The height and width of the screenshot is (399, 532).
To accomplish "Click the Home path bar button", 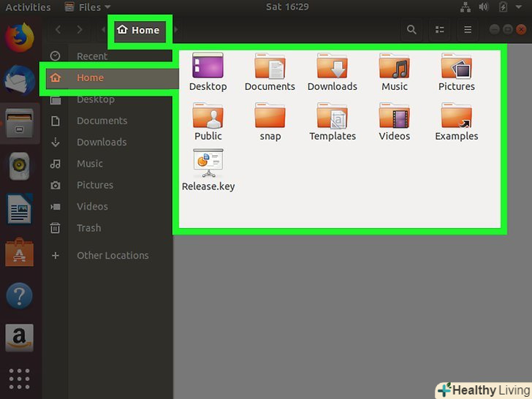I will tap(140, 31).
